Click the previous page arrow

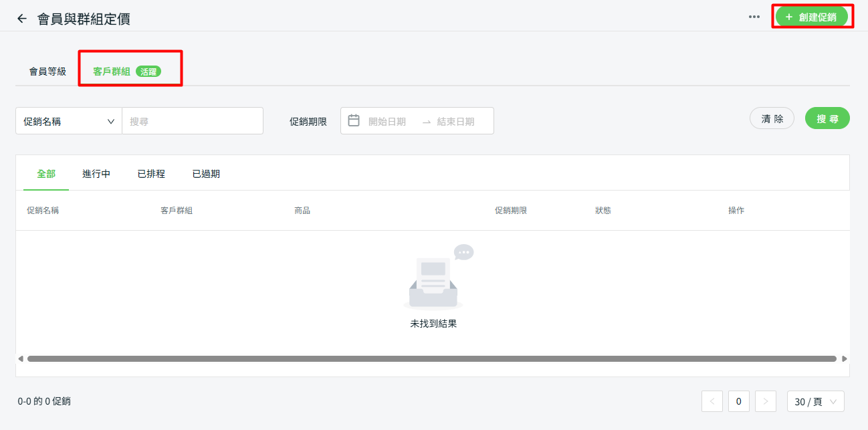[712, 401]
